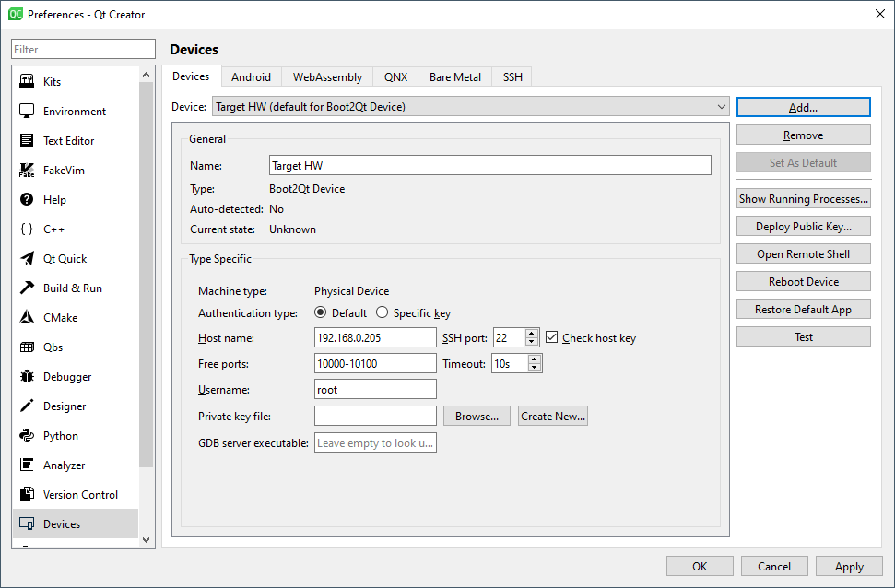Image resolution: width=895 pixels, height=588 pixels.
Task: Select the CMake triangle icon
Action: (x=27, y=318)
